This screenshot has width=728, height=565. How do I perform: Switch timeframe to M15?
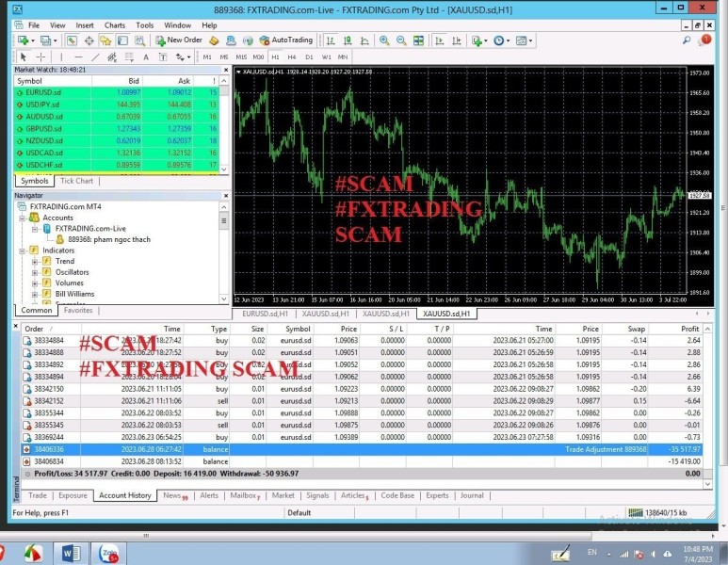[241, 56]
